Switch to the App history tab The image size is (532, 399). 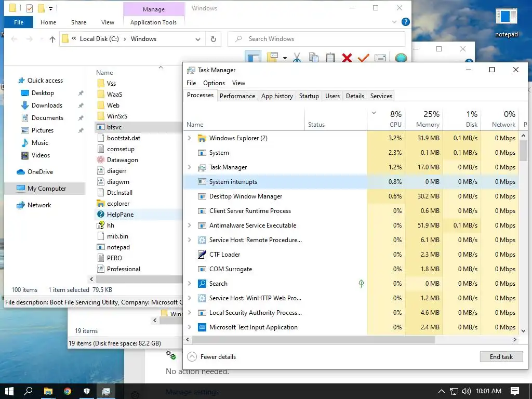pyautogui.click(x=277, y=96)
